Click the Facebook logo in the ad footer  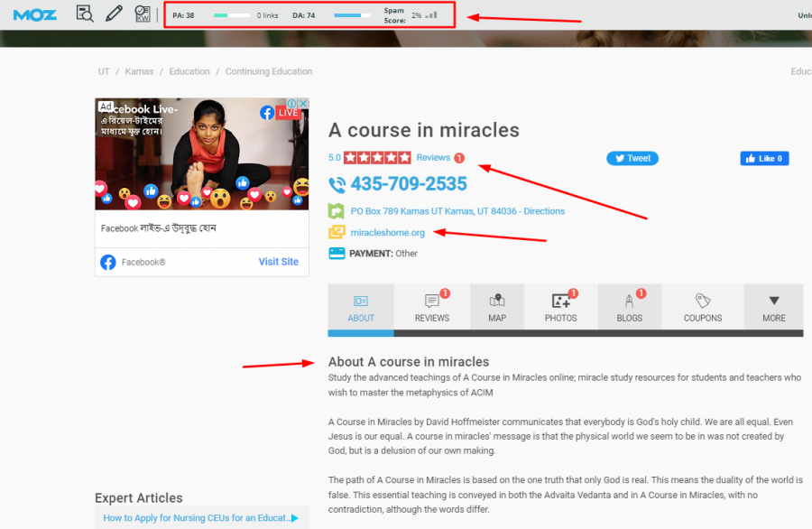(107, 262)
